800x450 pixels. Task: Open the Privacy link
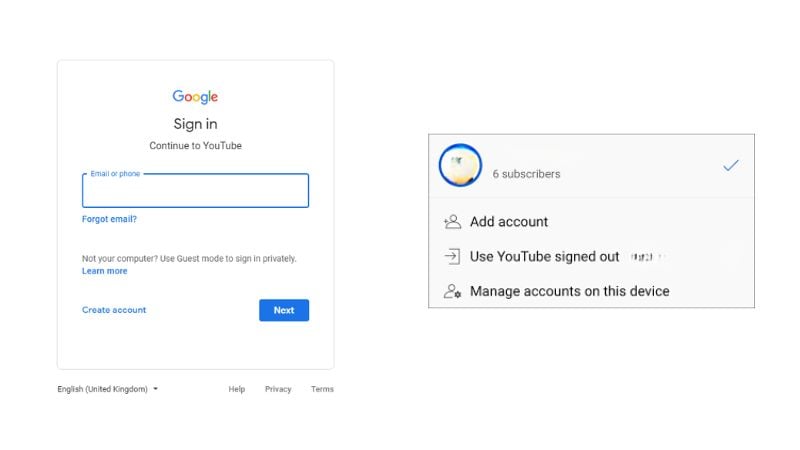[278, 389]
